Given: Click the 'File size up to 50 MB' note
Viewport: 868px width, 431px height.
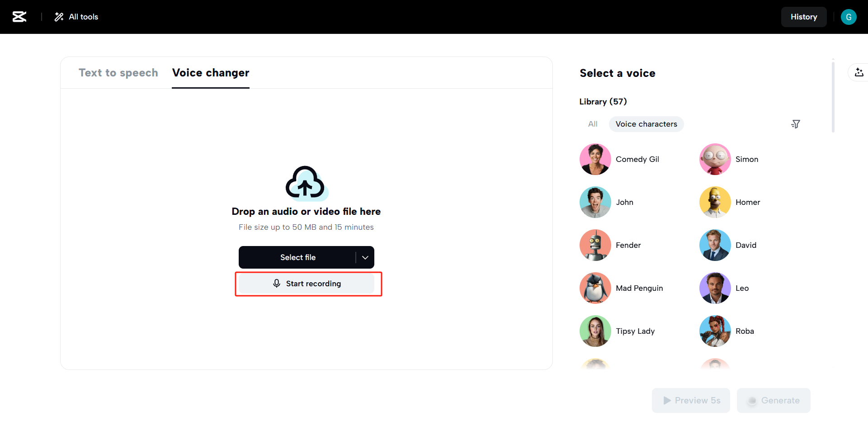Looking at the screenshot, I should [306, 227].
